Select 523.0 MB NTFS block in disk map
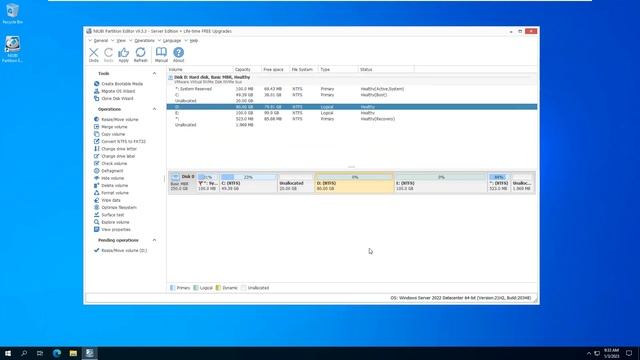Viewport: 640px width, 360px height. coord(499,183)
